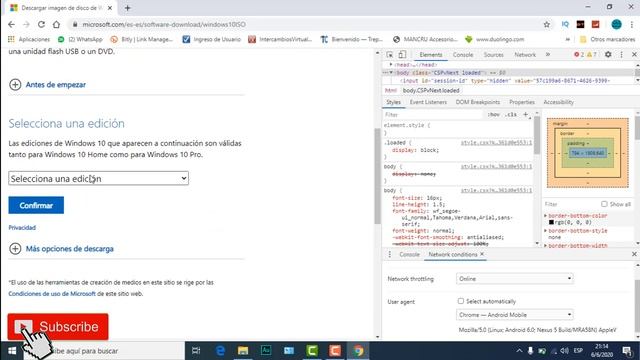640x360 pixels.
Task: Open Chrome — Android Mobile user agent dropdown
Action: click(515, 315)
